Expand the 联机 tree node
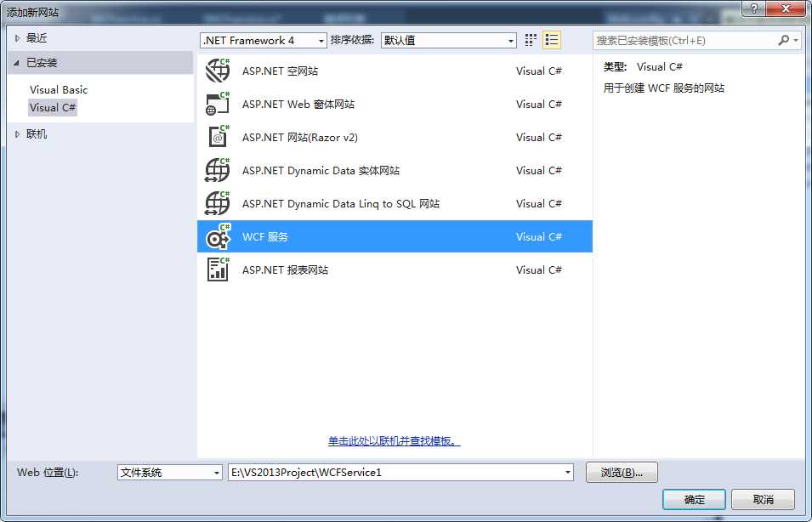This screenshot has width=812, height=522. (18, 134)
